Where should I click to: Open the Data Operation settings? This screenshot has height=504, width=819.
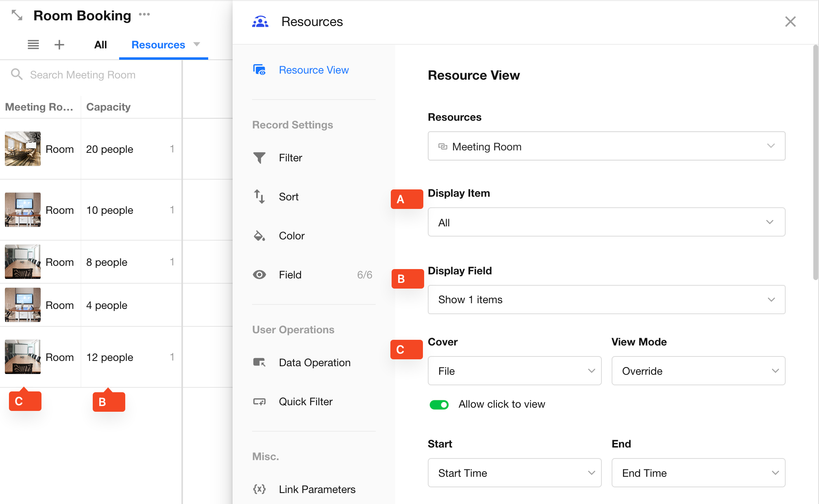314,363
